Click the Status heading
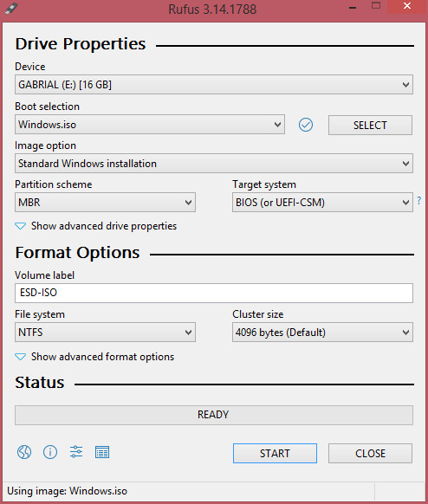This screenshot has width=428, height=504. pyautogui.click(x=40, y=383)
